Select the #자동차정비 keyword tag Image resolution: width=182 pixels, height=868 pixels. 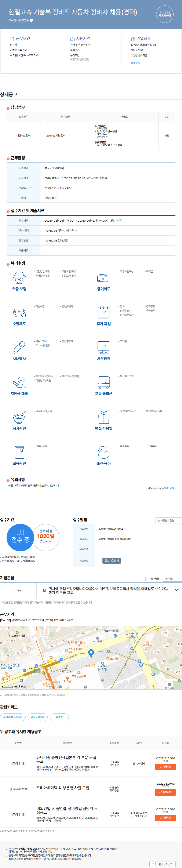pyautogui.click(x=38, y=717)
